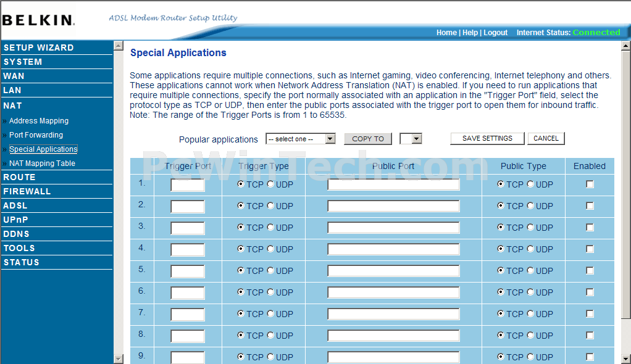Click the SAVE SETTINGS button
Screen dimensions: 631x364
487,138
